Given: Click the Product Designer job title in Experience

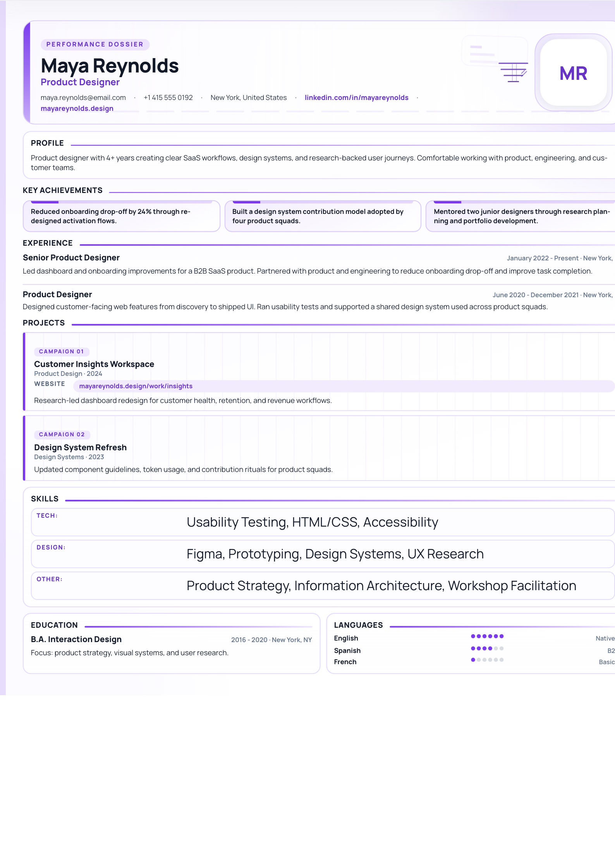Looking at the screenshot, I should pos(57,294).
